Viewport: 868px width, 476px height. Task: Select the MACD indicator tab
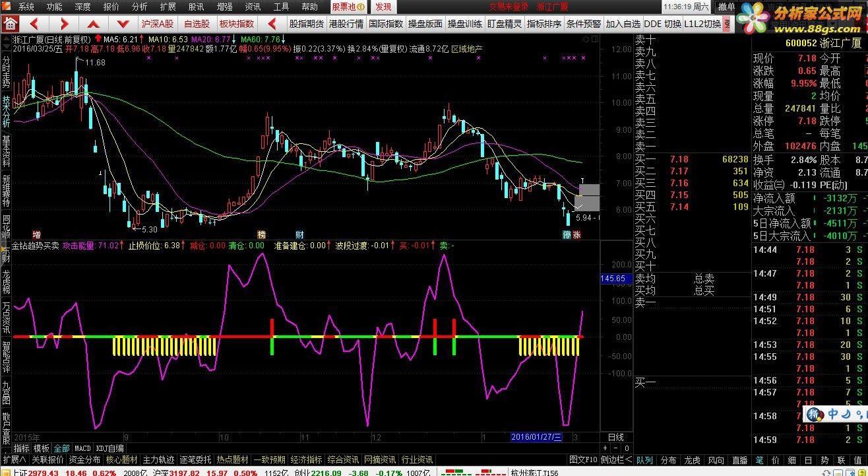pyautogui.click(x=83, y=448)
